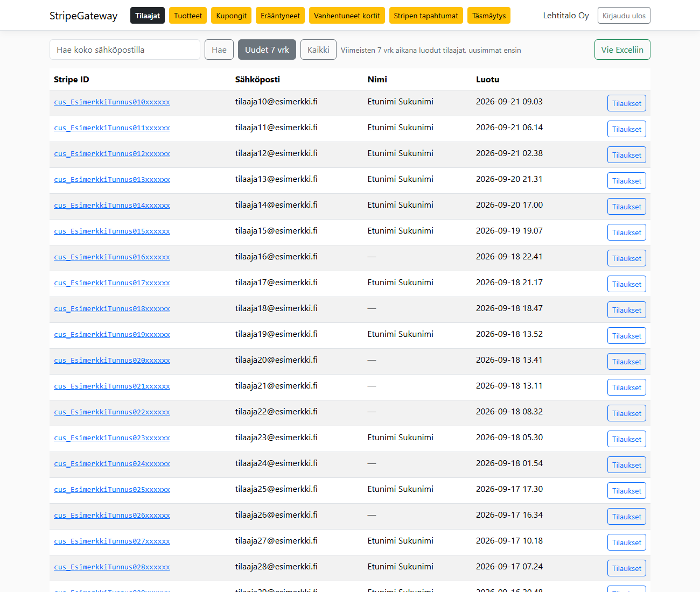Click the Vie Exceliin export button

pyautogui.click(x=622, y=50)
